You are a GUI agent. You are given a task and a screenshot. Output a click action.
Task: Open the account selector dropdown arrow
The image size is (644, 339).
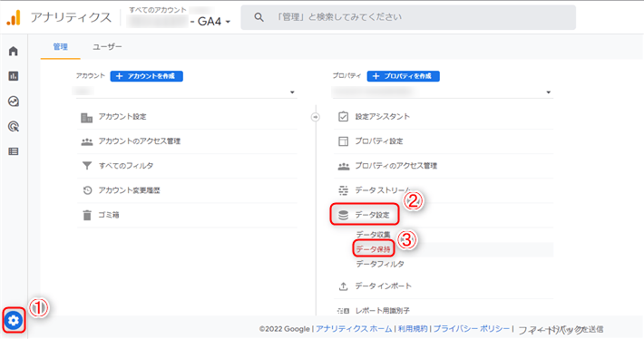[x=292, y=92]
